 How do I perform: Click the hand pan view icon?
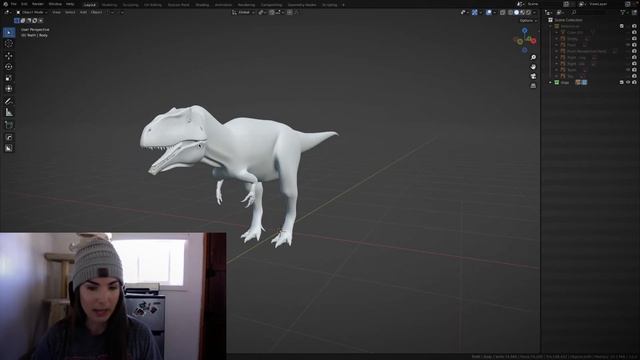coord(533,67)
